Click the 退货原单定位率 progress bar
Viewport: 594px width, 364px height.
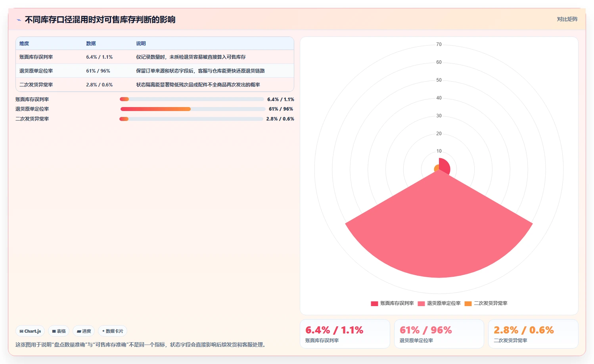click(193, 109)
